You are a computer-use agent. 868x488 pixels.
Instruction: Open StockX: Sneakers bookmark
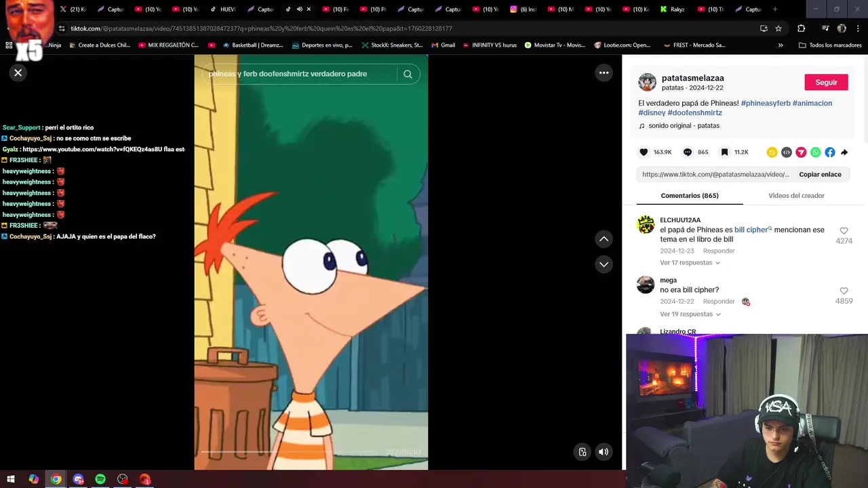click(392, 45)
